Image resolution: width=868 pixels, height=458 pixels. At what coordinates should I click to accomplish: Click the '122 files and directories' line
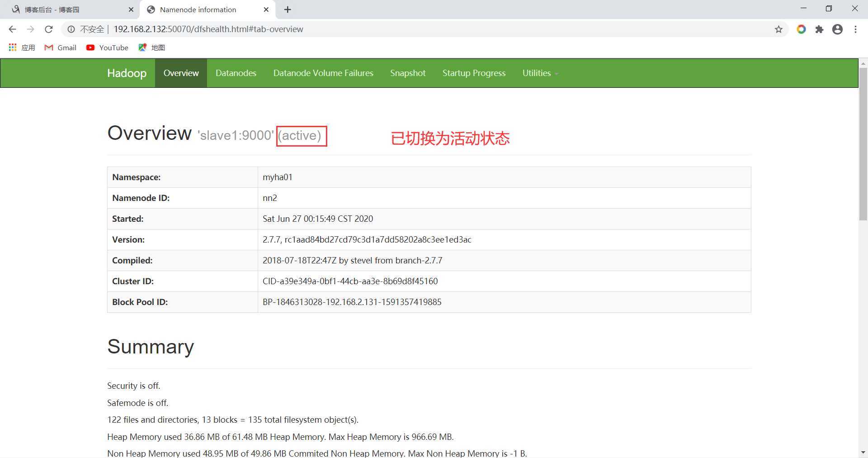pyautogui.click(x=233, y=420)
